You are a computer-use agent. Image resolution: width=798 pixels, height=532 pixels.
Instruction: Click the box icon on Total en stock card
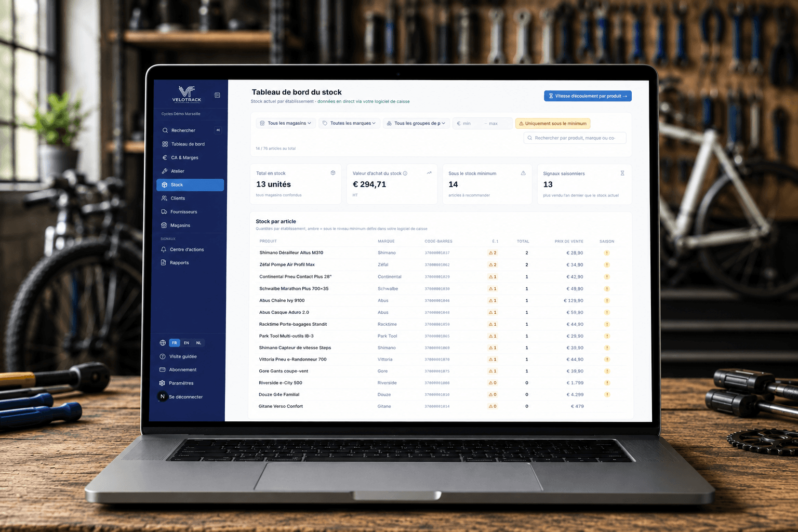tap(333, 173)
